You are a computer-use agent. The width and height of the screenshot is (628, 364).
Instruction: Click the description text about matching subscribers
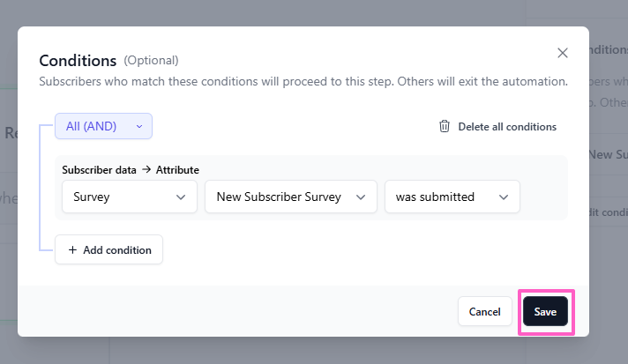click(303, 81)
